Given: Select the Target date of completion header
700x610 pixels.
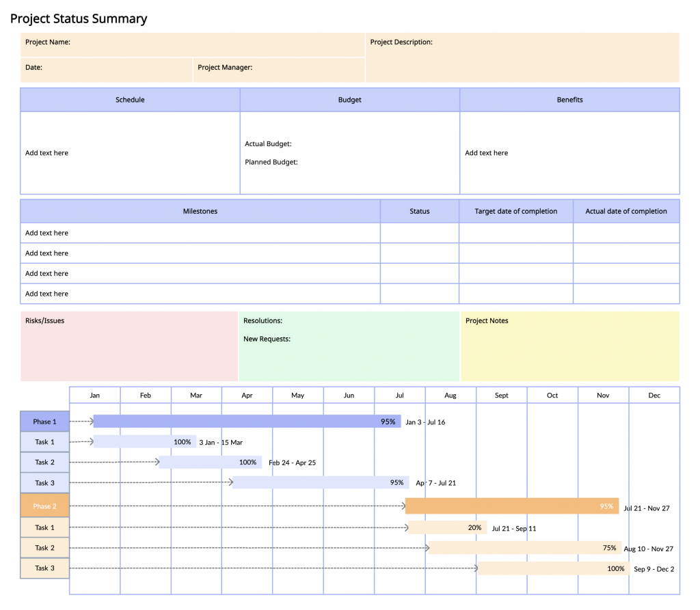Looking at the screenshot, I should (515, 212).
